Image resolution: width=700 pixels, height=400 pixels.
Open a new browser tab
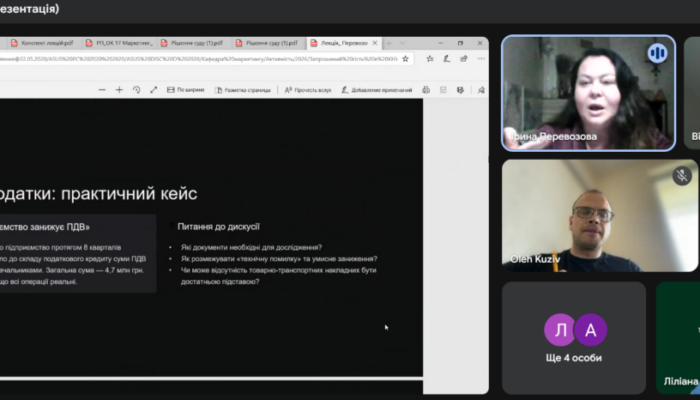[x=388, y=43]
